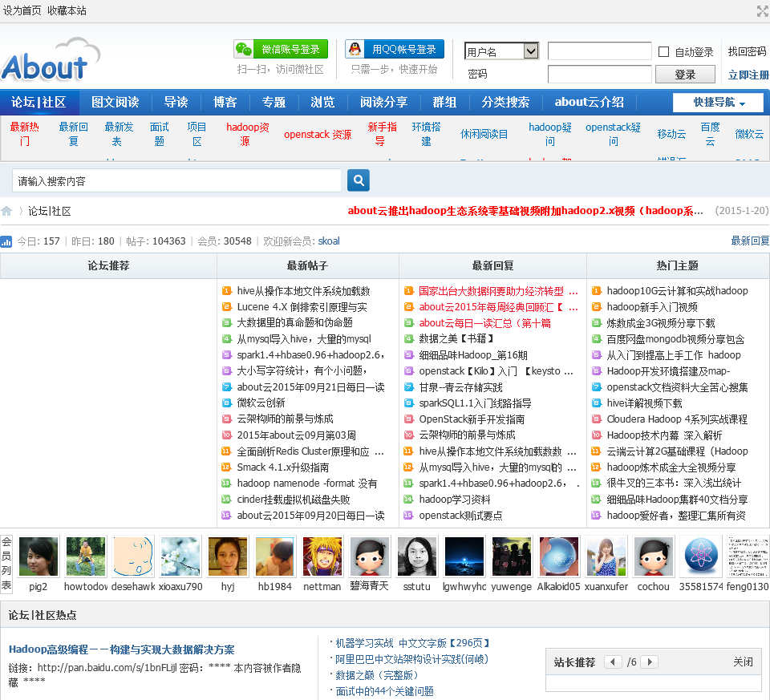
Task: Open about云介绍 nav tab
Action: (590, 102)
